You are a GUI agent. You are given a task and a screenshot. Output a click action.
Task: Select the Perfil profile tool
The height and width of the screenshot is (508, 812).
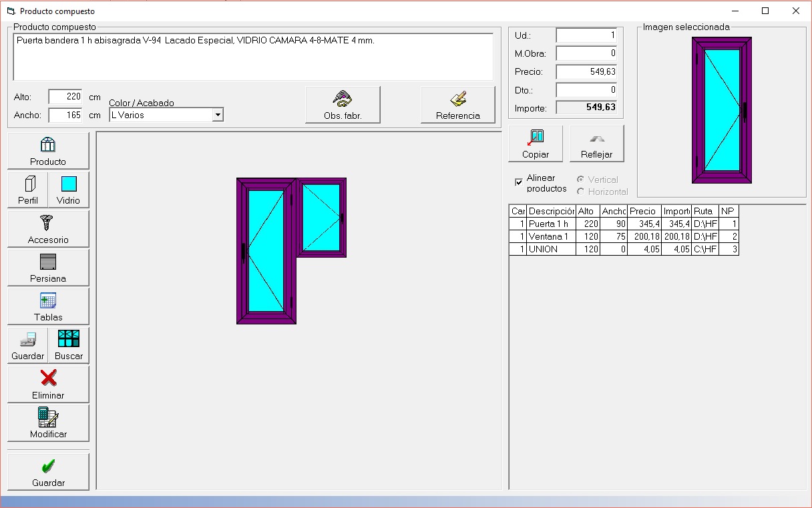coord(28,190)
